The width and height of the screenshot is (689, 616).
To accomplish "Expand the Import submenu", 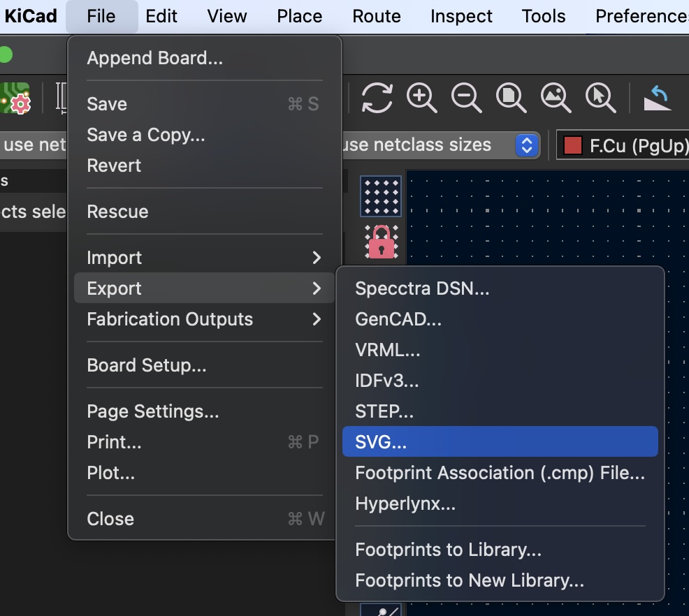I will pos(204,258).
